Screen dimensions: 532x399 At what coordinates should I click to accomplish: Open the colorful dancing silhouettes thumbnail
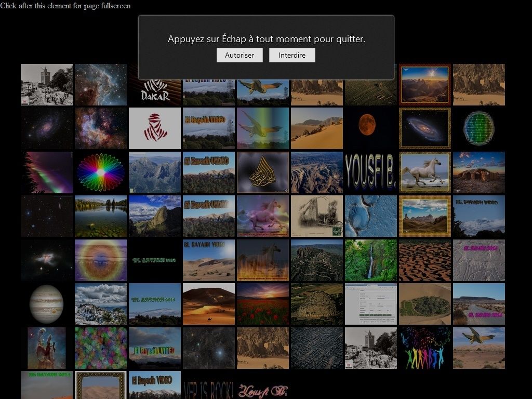click(x=424, y=348)
